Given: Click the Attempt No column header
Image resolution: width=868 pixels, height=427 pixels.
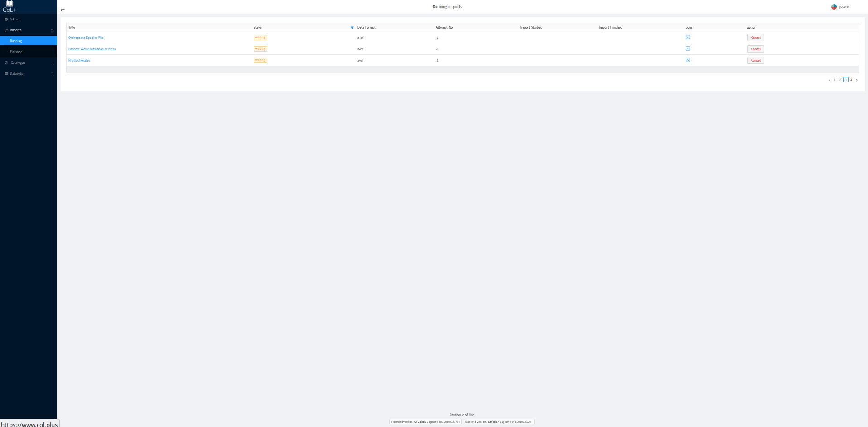Looking at the screenshot, I should (x=444, y=27).
